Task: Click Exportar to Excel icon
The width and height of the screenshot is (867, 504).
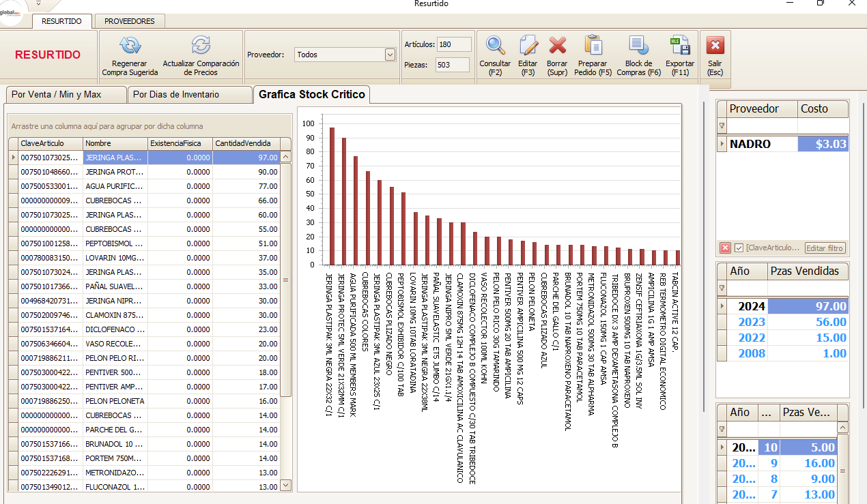Action: click(x=679, y=46)
